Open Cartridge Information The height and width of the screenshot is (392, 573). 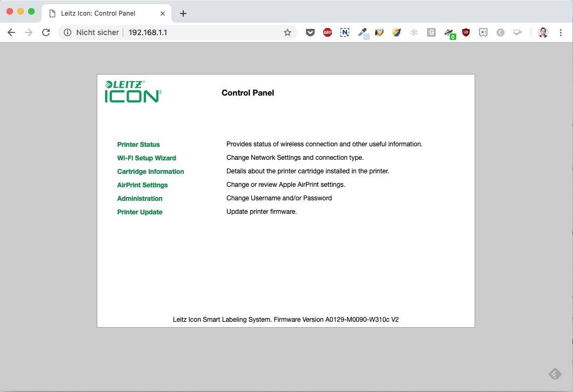[151, 172]
